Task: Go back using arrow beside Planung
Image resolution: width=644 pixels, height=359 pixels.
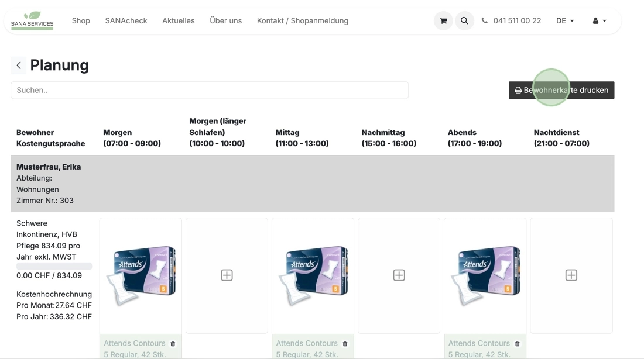Action: pos(19,65)
